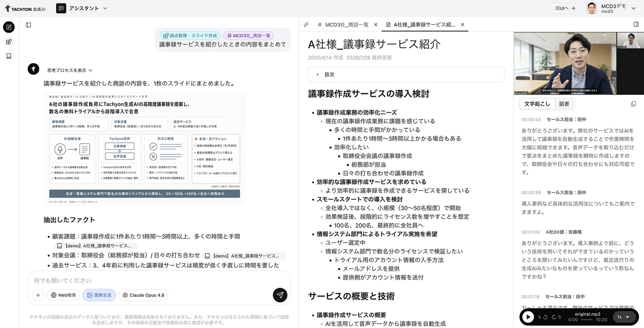This screenshot has height=328, width=644.
Task: Click the link icon left of document tabs
Action: 306,24
